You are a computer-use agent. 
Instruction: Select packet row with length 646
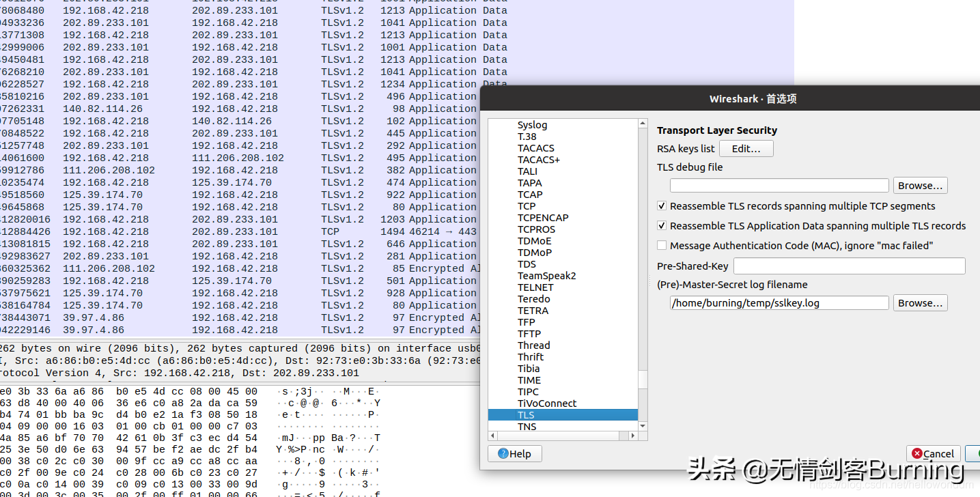pyautogui.click(x=240, y=244)
